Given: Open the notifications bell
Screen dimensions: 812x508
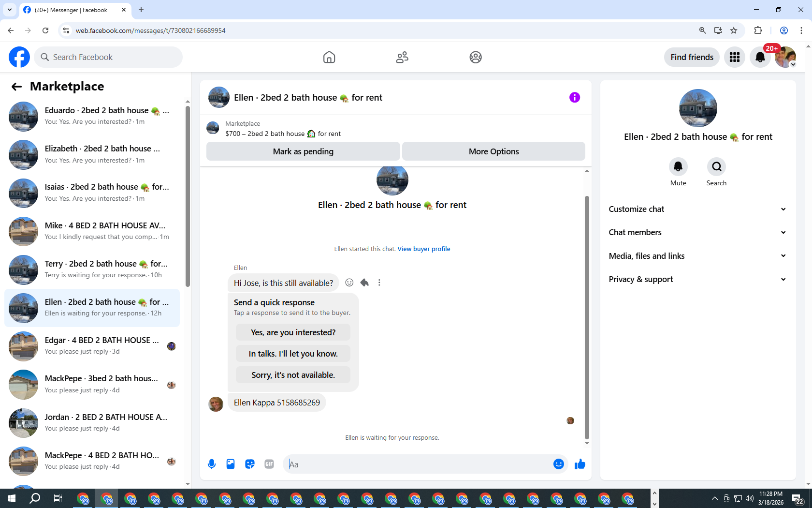Looking at the screenshot, I should 760,57.
